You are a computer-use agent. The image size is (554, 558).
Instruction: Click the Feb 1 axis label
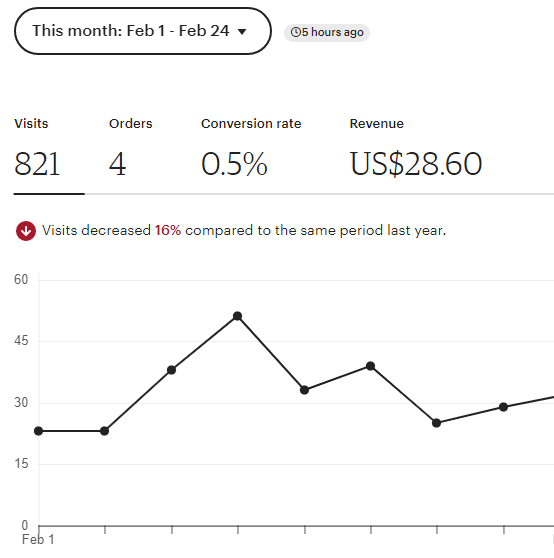coord(38,539)
